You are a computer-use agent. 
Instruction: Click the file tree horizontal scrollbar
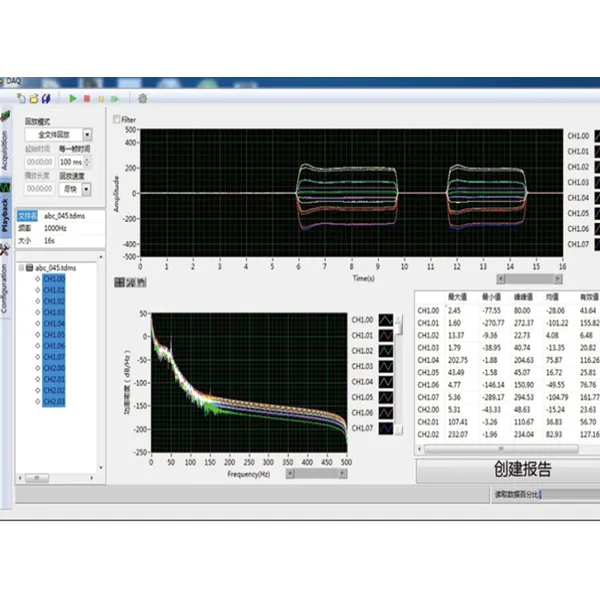56,478
